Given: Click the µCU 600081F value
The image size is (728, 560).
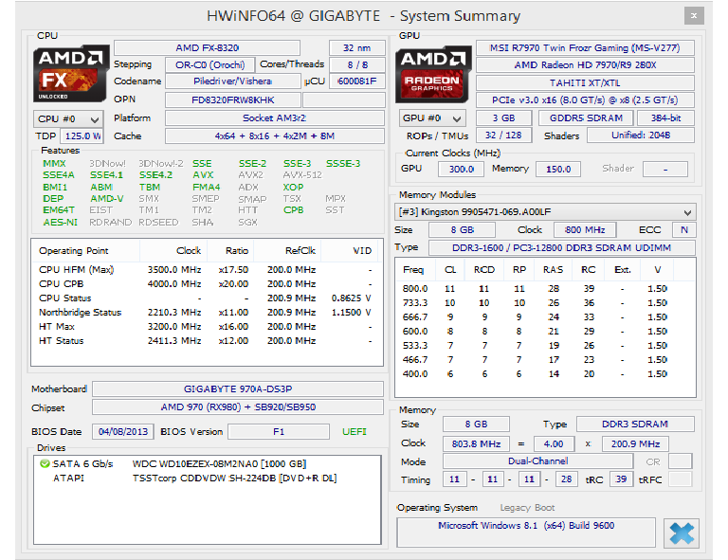Looking at the screenshot, I should click(357, 81).
